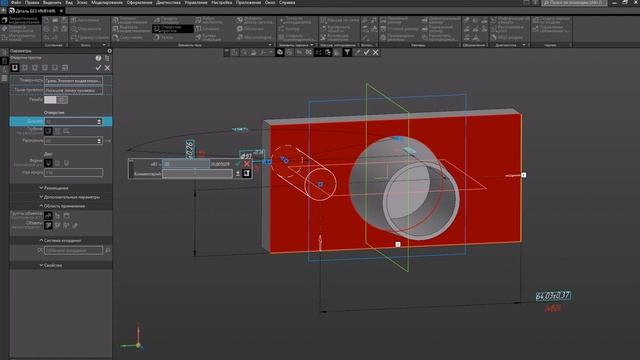This screenshot has height=360, width=640.
Task: Open the Справка menu
Action: point(287,2)
